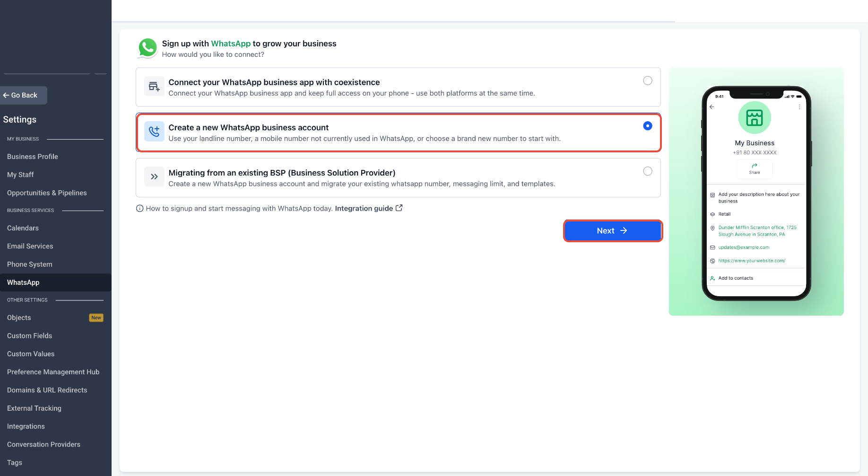Click the external link icon after Integration guide

click(399, 208)
